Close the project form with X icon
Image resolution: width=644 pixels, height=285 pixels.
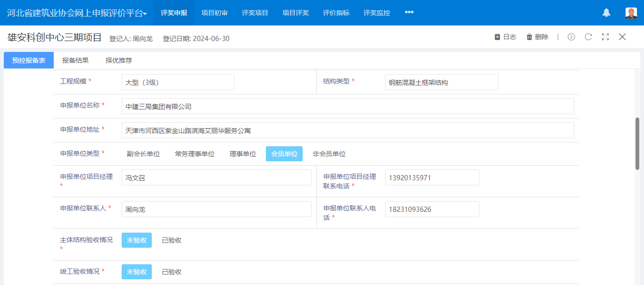622,37
